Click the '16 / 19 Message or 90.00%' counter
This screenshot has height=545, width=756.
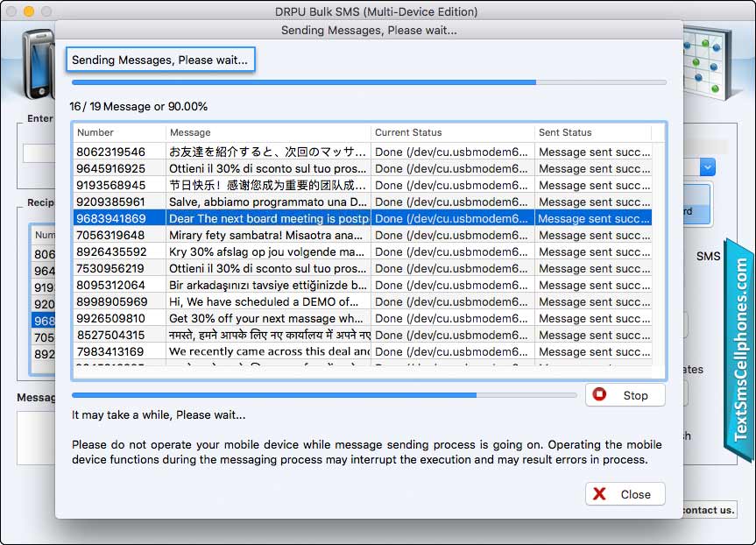point(139,107)
